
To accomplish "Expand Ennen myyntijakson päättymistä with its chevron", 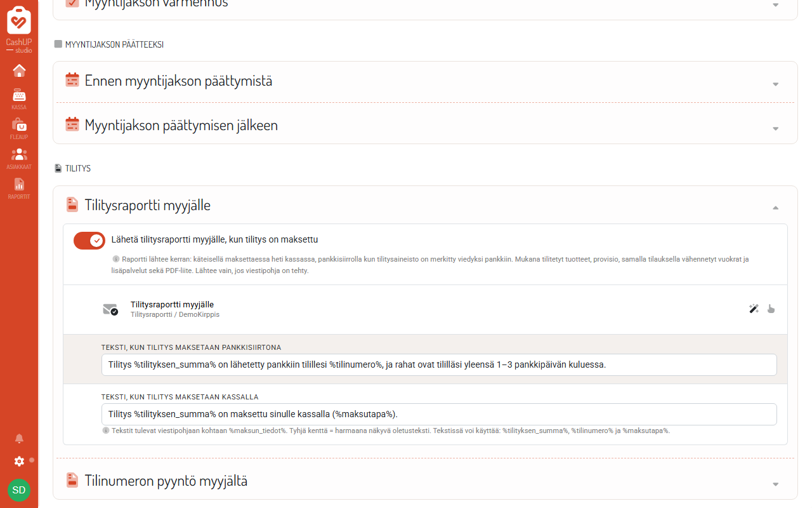I will (775, 84).
